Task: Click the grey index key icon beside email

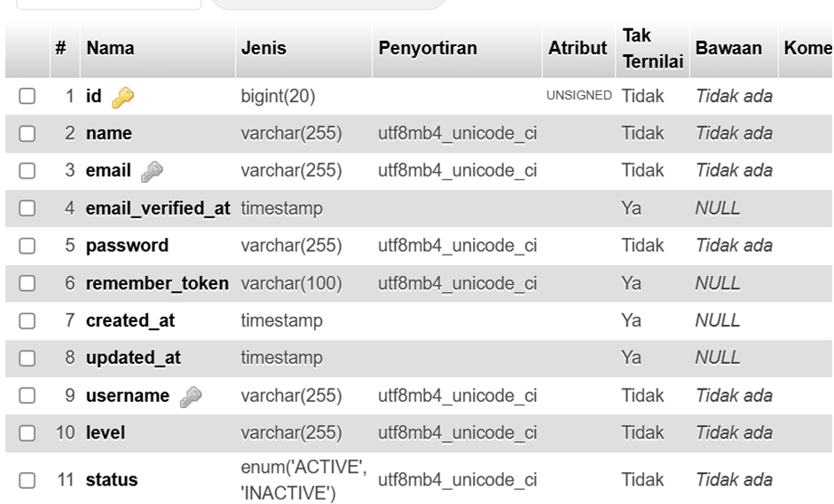Action: pos(152,171)
